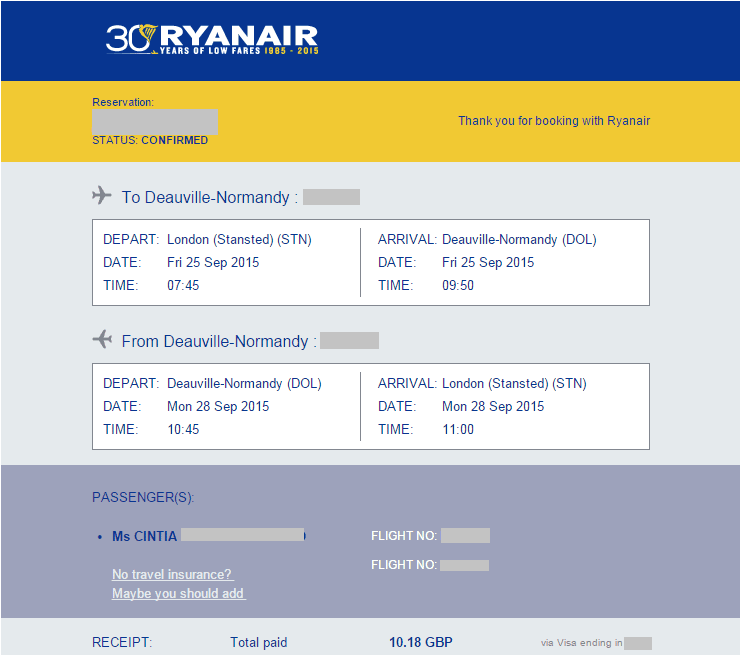
Task: Click outbound departure date Fri 25 Sep 2015
Action: (x=213, y=262)
